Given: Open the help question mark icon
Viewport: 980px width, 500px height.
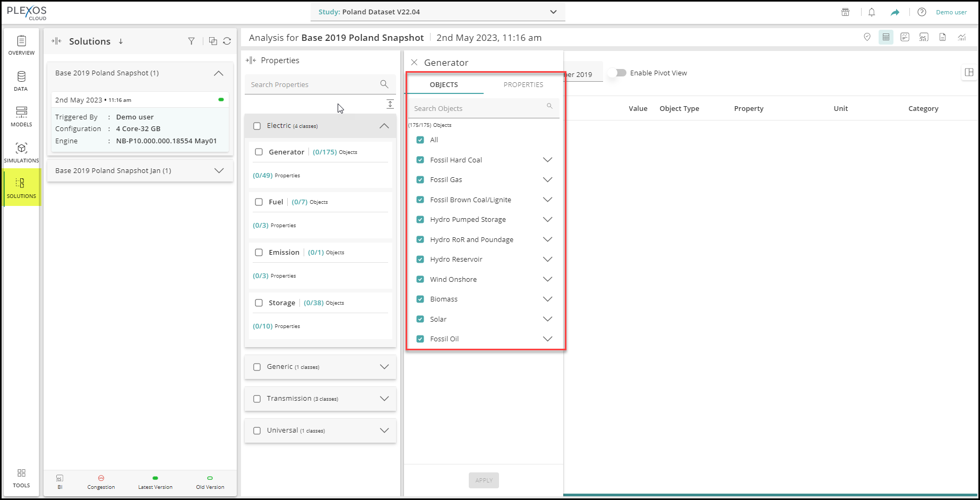Looking at the screenshot, I should point(922,12).
